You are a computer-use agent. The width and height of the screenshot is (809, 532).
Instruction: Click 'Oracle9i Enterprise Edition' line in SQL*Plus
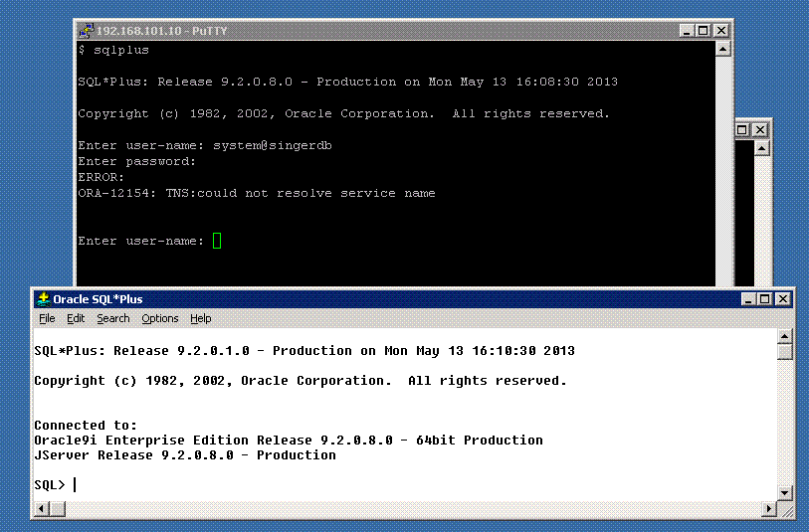coord(289,441)
